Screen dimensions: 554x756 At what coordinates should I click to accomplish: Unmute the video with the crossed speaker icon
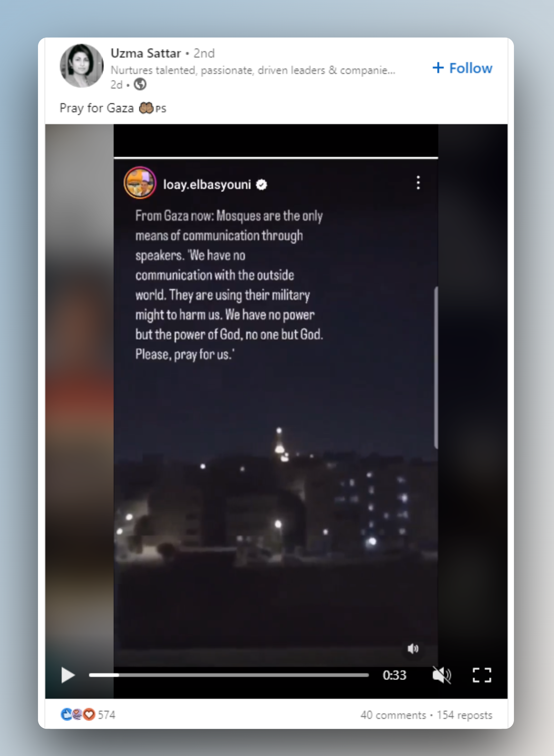point(442,675)
